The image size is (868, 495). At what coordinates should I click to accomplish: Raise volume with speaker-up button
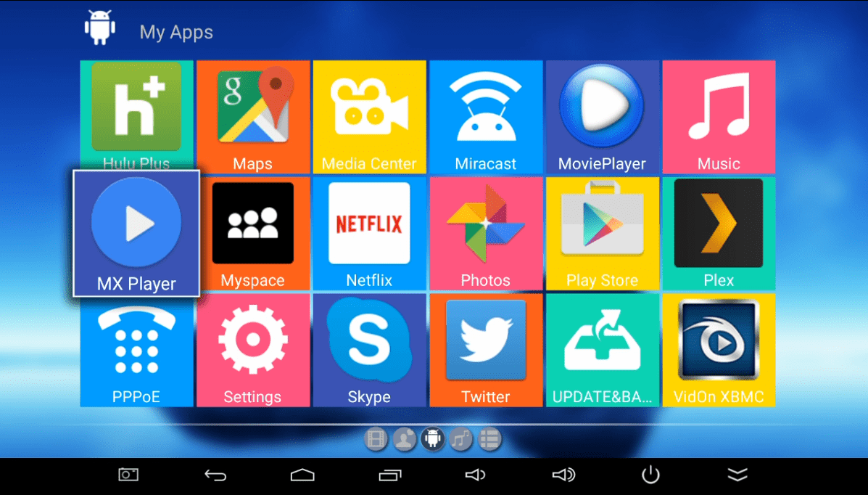pyautogui.click(x=563, y=475)
